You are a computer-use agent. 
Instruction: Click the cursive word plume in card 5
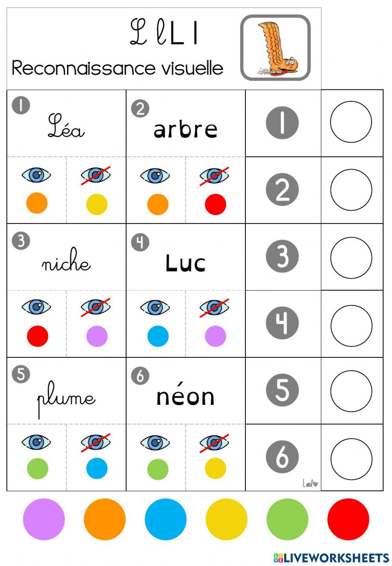[66, 399]
